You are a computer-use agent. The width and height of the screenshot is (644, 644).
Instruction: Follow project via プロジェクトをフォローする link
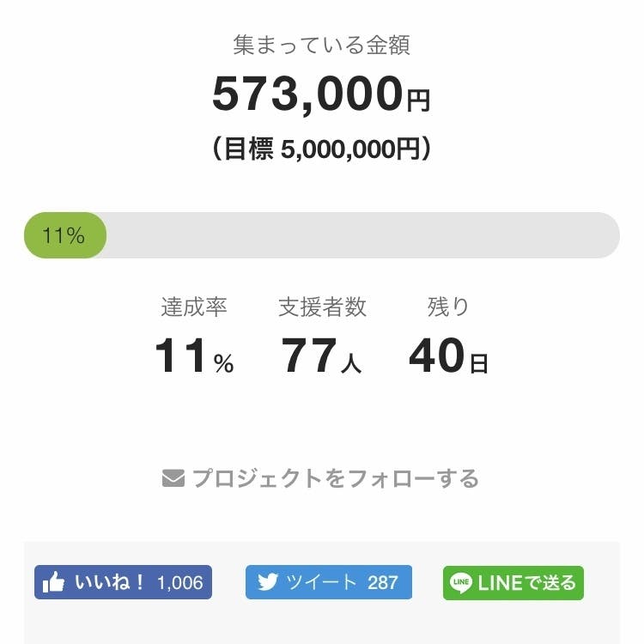click(x=334, y=478)
